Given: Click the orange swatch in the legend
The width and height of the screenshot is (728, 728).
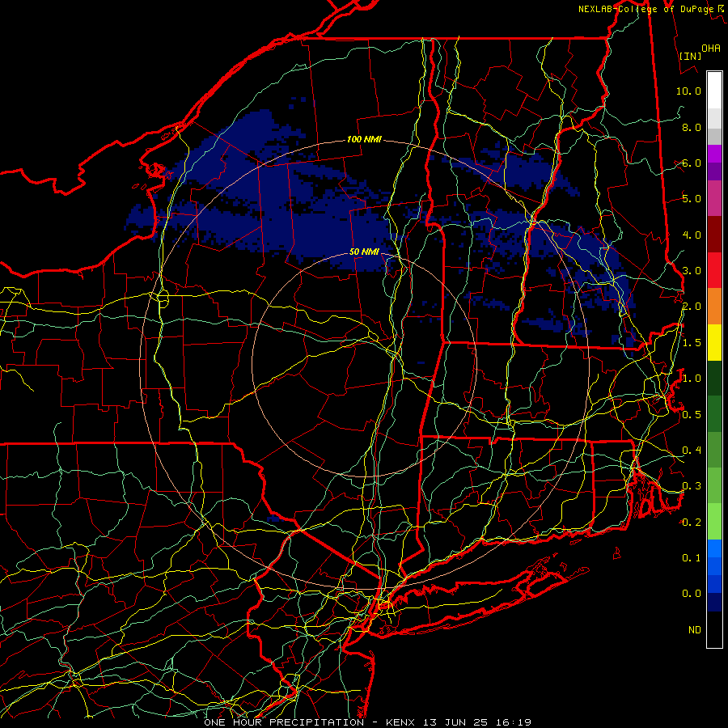Looking at the screenshot, I should [714, 306].
